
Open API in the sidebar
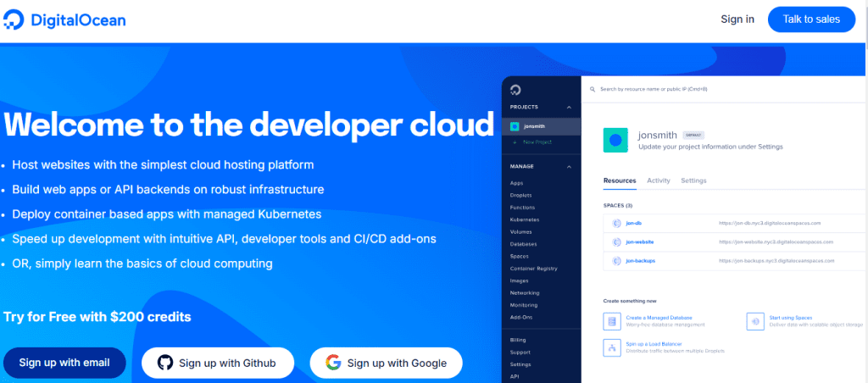click(x=515, y=376)
